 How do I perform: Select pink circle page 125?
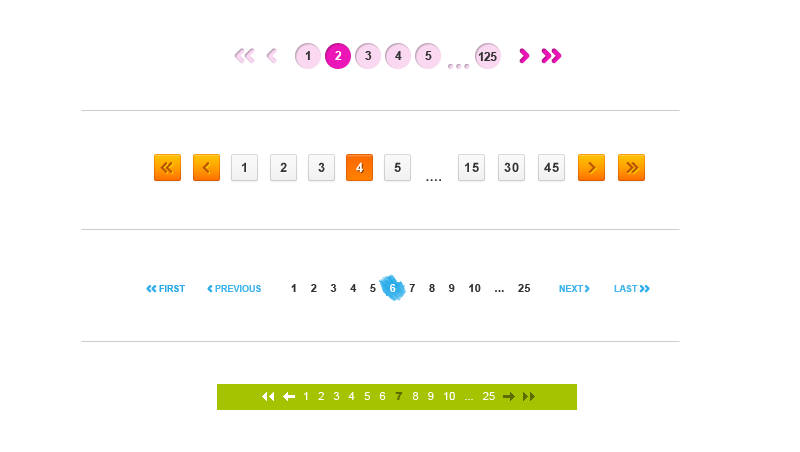(x=488, y=56)
